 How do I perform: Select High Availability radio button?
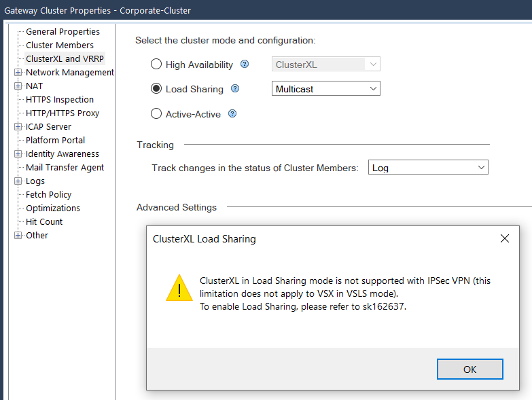tap(156, 64)
